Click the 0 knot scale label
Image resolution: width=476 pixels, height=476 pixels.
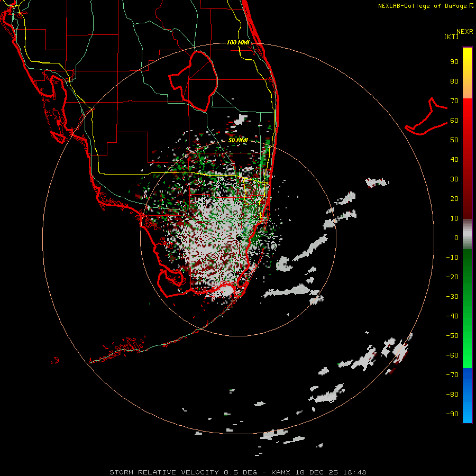(x=456, y=238)
